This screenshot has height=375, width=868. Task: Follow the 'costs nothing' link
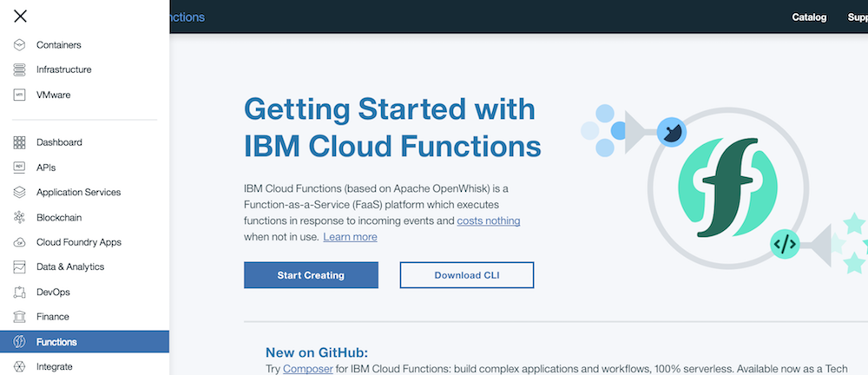tap(488, 221)
